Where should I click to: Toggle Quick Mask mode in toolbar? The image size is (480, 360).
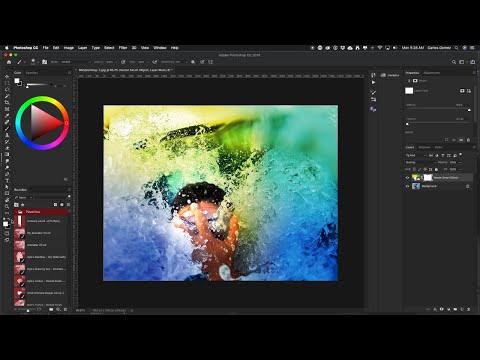pyautogui.click(x=7, y=233)
